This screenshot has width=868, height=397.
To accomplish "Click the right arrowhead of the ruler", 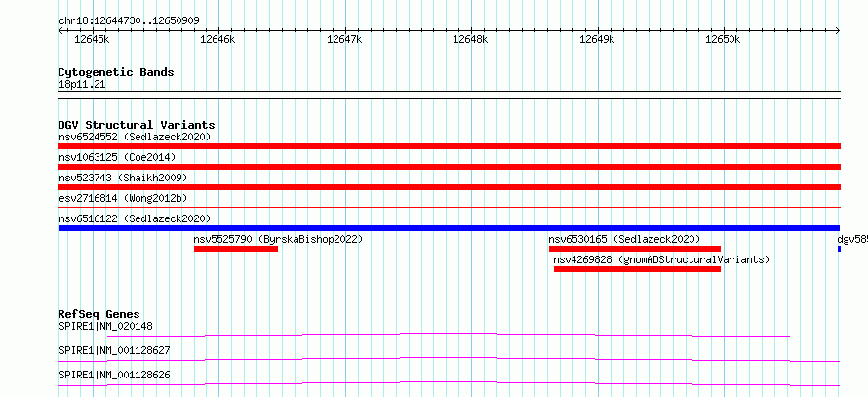I will (x=838, y=31).
